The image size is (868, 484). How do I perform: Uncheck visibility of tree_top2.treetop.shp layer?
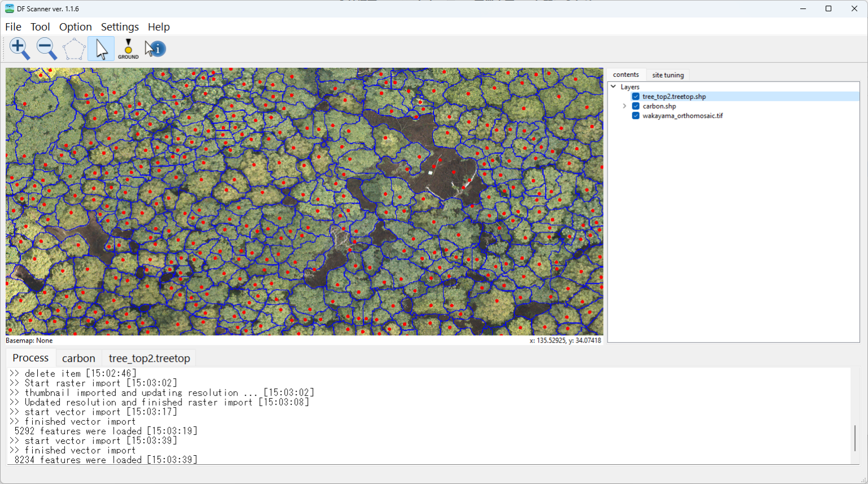(635, 96)
